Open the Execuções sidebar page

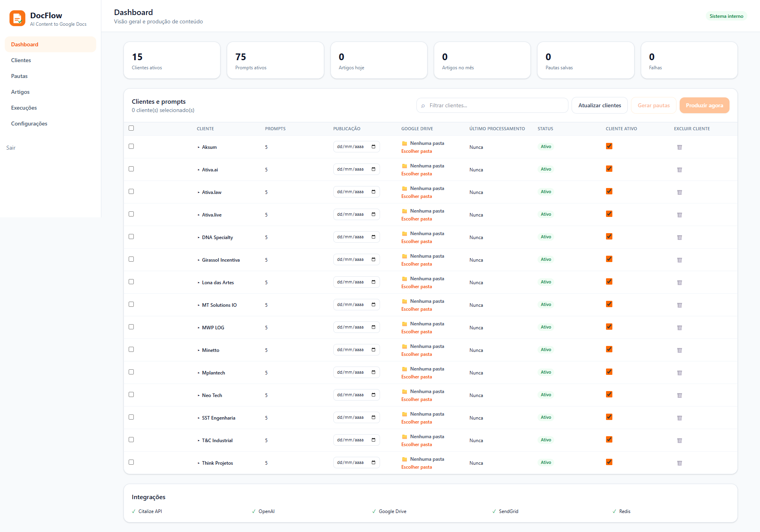50,108
